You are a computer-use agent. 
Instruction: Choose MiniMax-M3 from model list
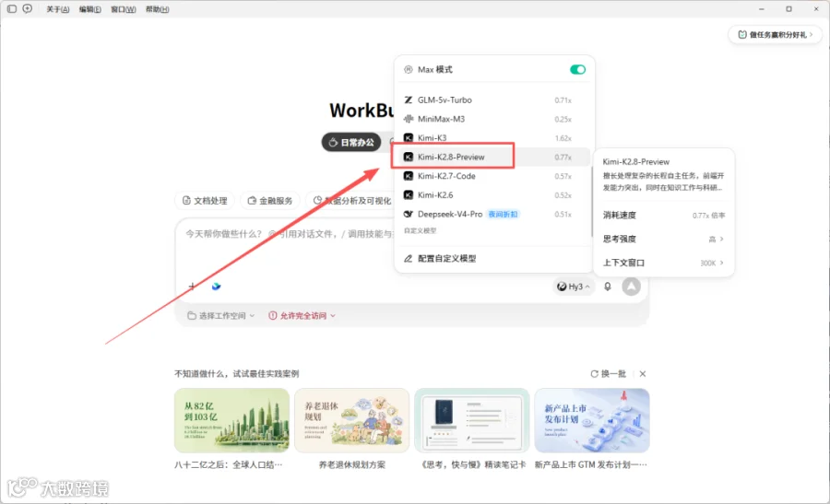point(492,119)
